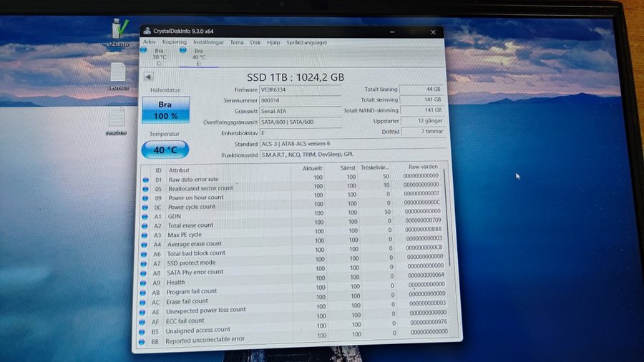
Task: Click the blue status dot for Max PE cycle
Action: 145,235
